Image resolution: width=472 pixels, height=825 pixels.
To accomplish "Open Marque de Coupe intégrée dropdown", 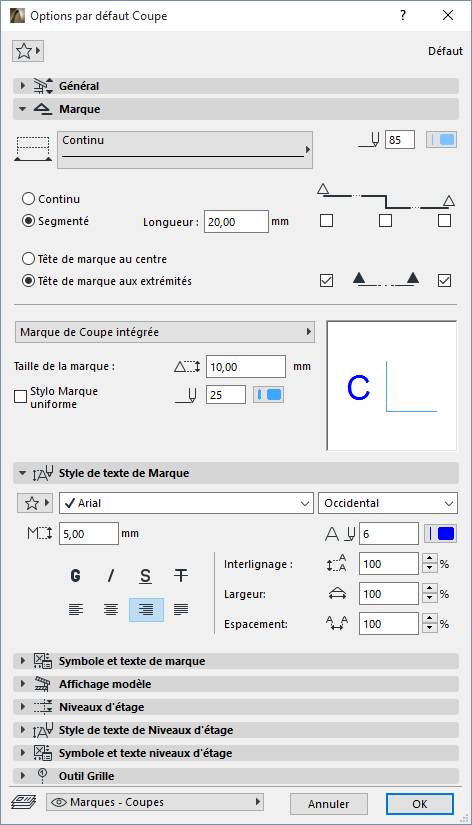I will (x=165, y=332).
